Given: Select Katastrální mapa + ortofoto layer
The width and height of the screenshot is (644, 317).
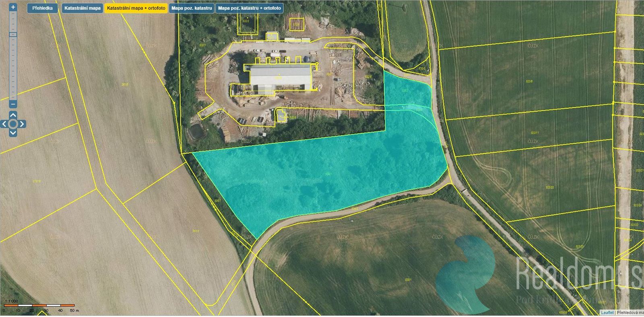Looking at the screenshot, I should [136, 8].
